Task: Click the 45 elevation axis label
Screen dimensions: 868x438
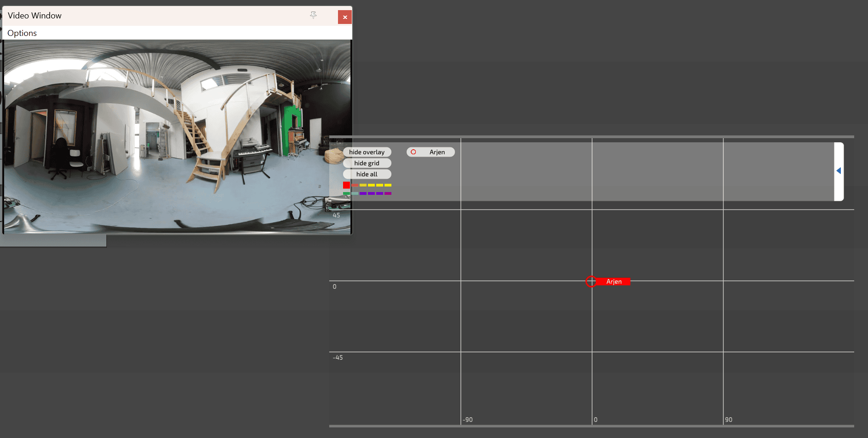Action: pos(336,215)
